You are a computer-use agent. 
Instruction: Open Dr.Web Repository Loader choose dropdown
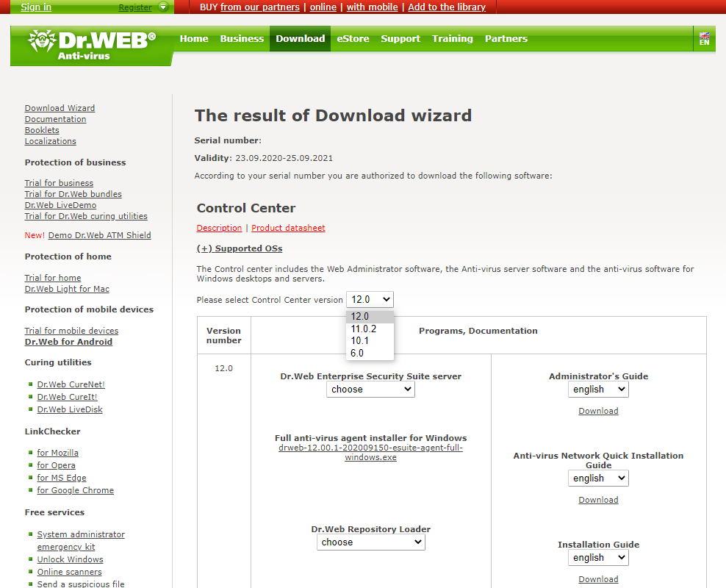(x=371, y=542)
